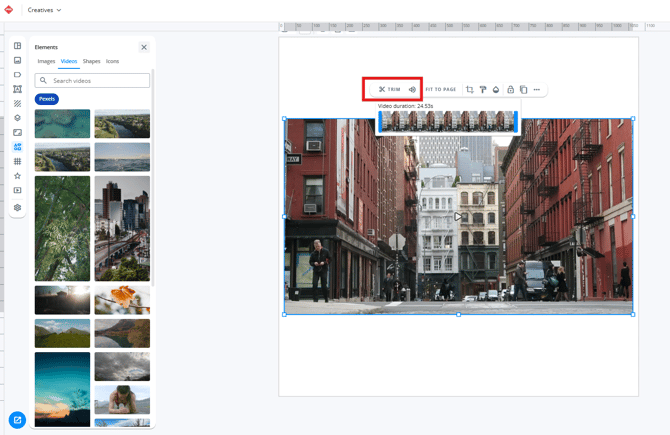Open the star favorites sidebar icon
The image size is (670, 435).
coord(17,176)
